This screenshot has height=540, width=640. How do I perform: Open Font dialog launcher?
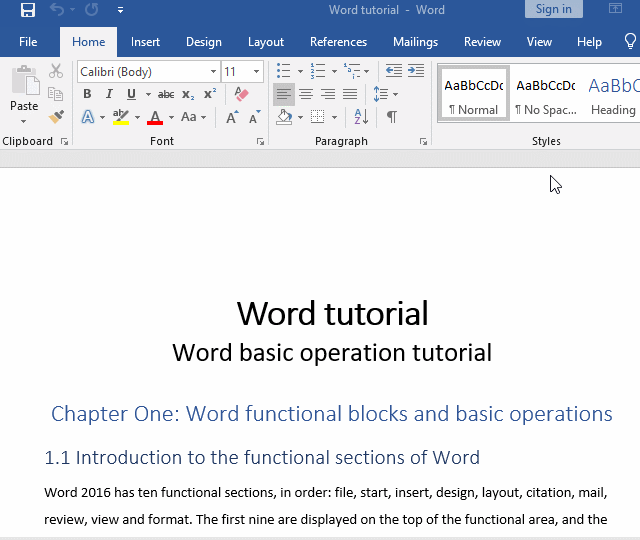pos(260,141)
